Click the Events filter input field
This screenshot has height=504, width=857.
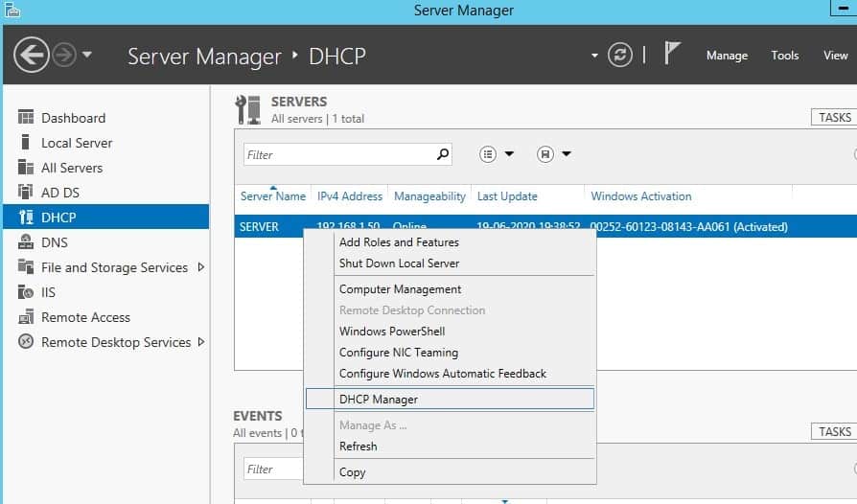273,470
